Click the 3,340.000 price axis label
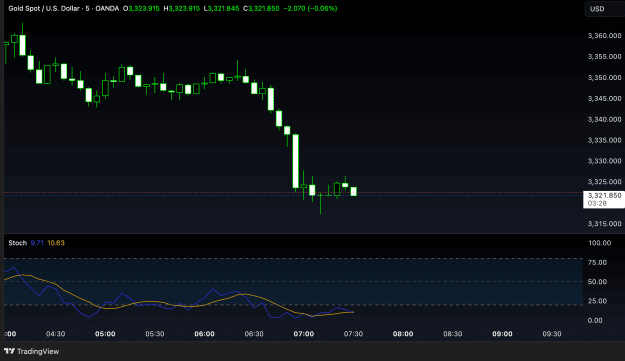 pos(604,120)
